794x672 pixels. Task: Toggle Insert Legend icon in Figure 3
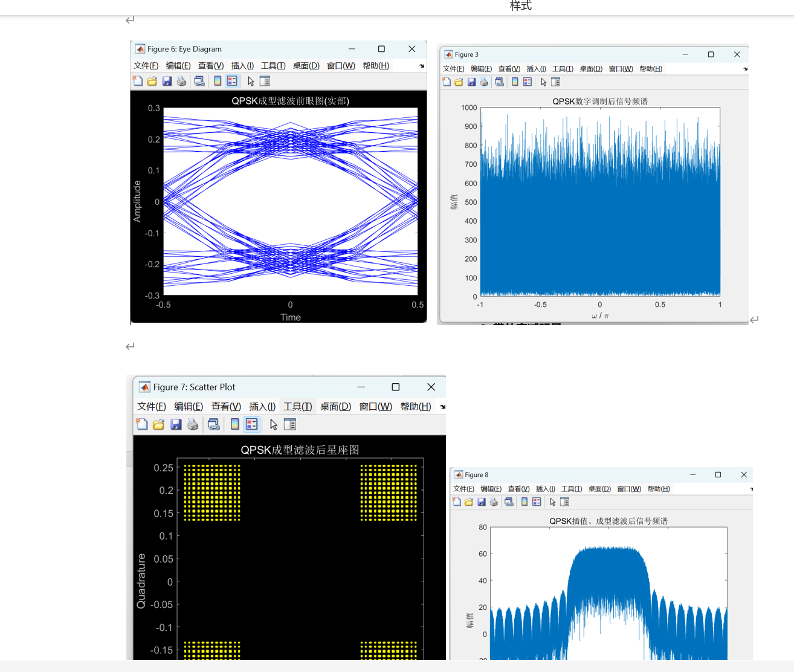pyautogui.click(x=528, y=82)
